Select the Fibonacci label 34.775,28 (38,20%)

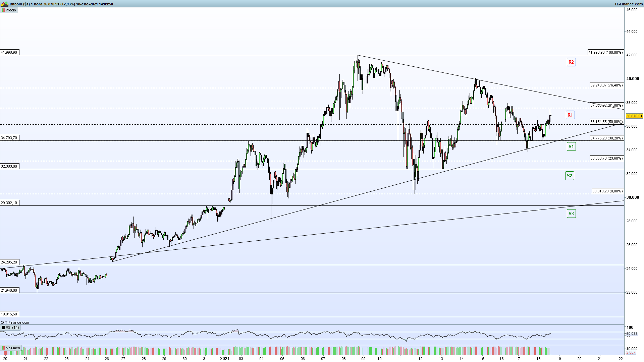(606, 138)
